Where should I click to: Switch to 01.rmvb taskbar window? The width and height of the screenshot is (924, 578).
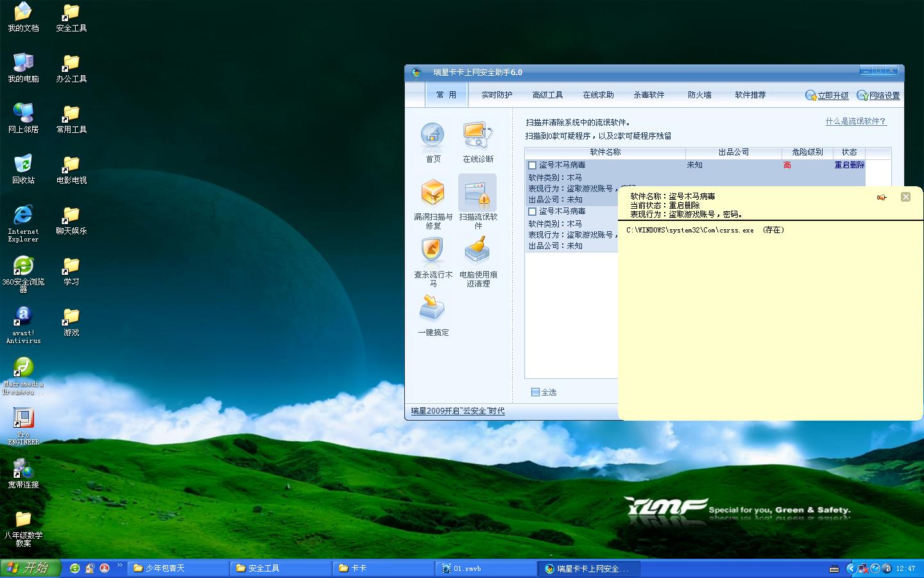pos(487,568)
